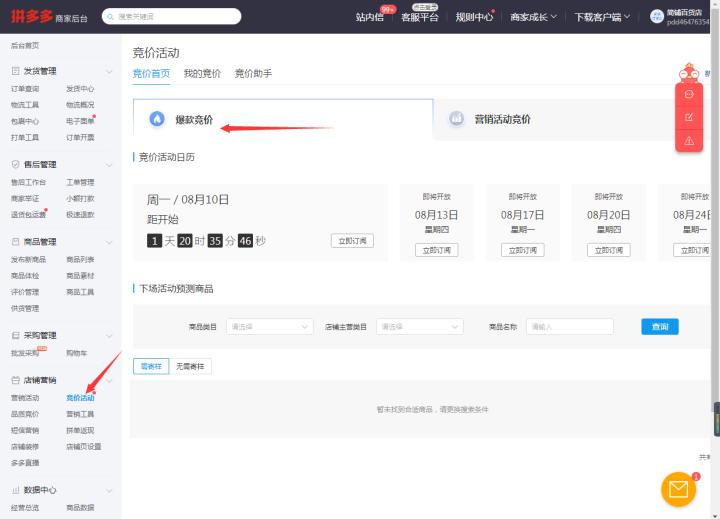Collapse the 数据中心 section chevron
This screenshot has width=720, height=519.
pyautogui.click(x=109, y=491)
